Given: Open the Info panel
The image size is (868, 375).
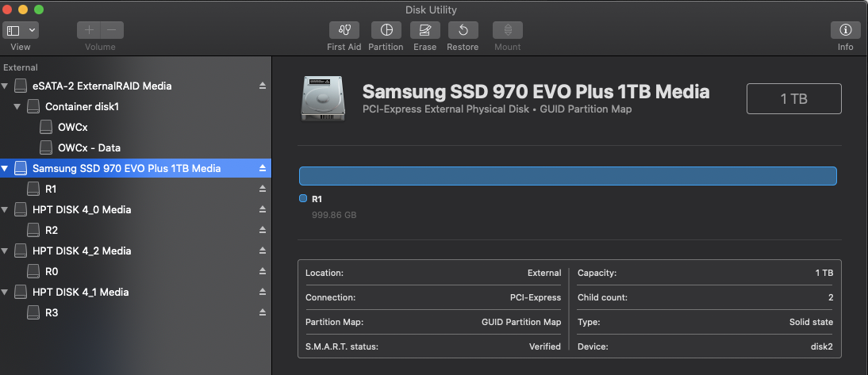Looking at the screenshot, I should 845,30.
